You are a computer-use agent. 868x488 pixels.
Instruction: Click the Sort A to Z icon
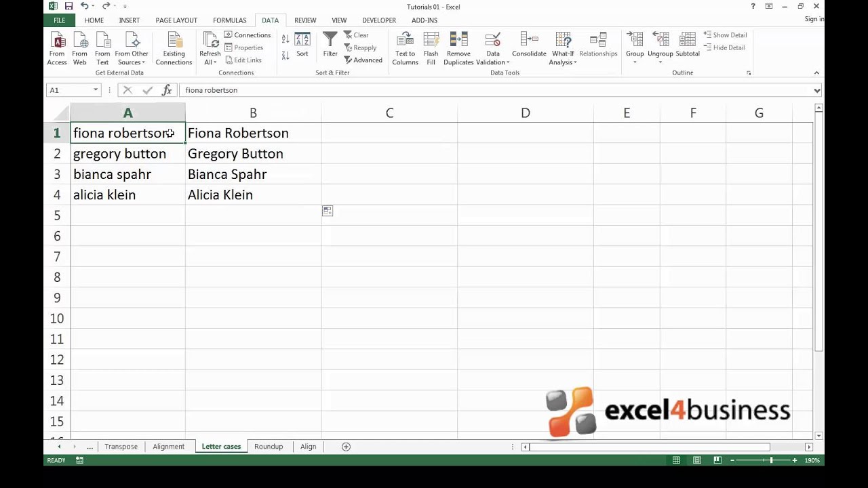coord(285,39)
